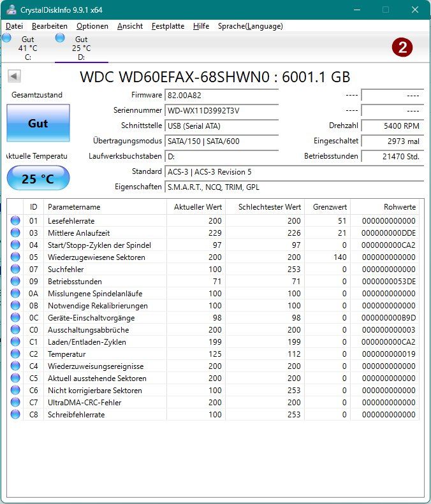Click the Standard field ACS-3 Revision 5
Screen dimensions: 431x504
pos(294,172)
